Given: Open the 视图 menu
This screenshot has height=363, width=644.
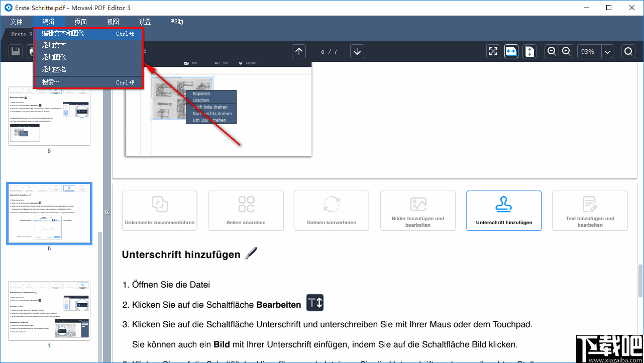Looking at the screenshot, I should [113, 22].
